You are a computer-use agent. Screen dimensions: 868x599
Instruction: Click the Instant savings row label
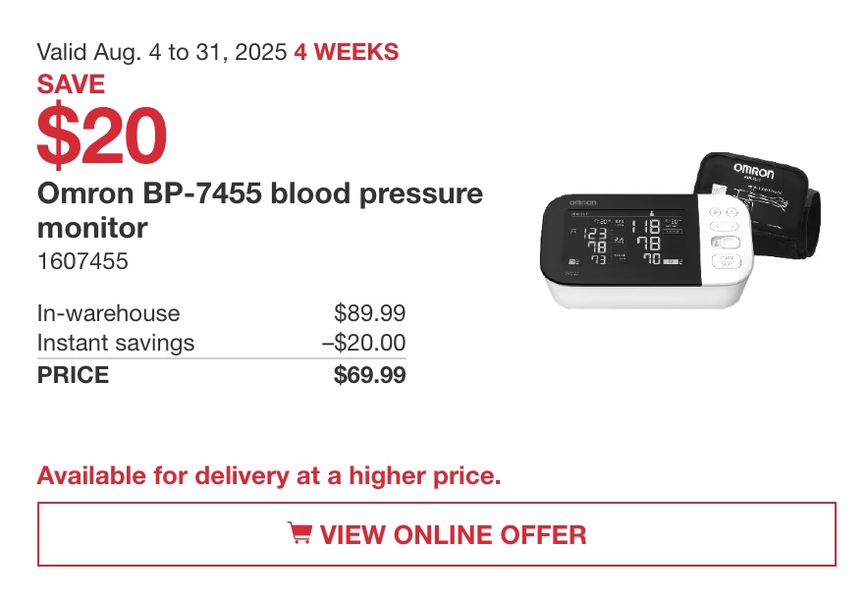point(116,344)
